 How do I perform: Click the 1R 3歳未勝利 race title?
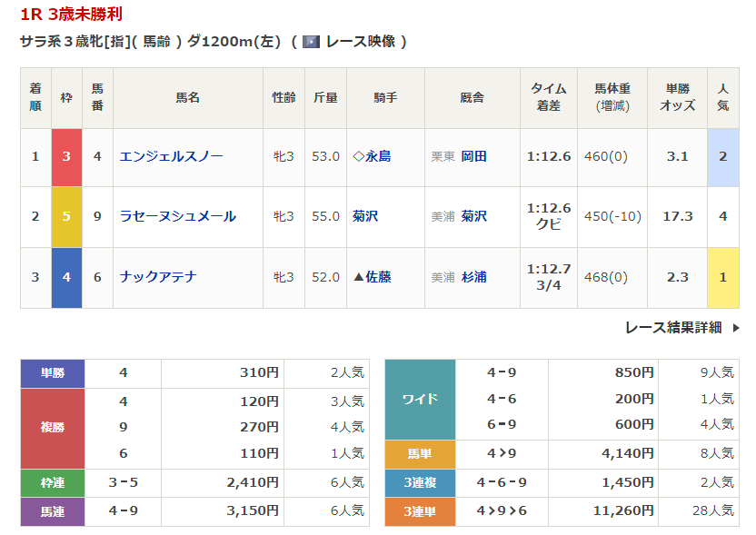pyautogui.click(x=71, y=15)
